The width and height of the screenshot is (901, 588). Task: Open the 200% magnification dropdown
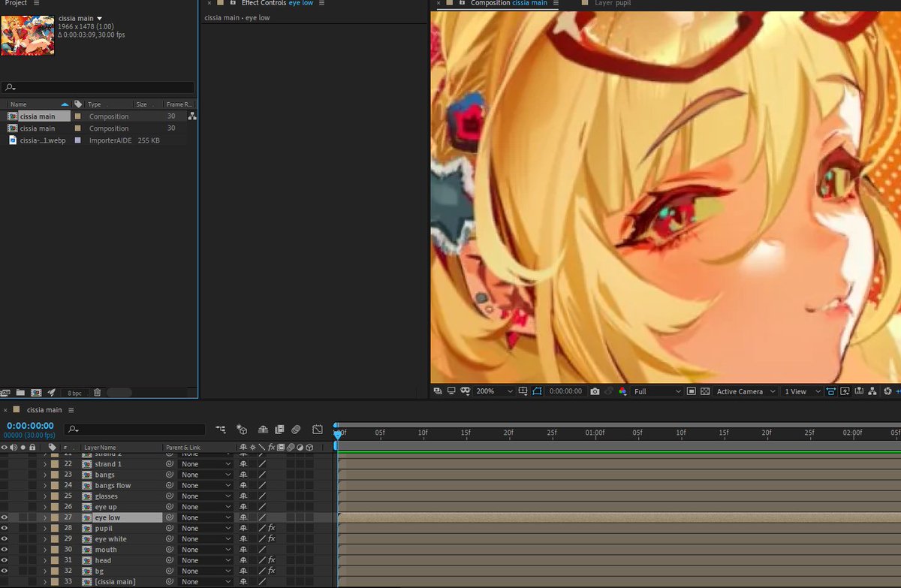click(494, 391)
